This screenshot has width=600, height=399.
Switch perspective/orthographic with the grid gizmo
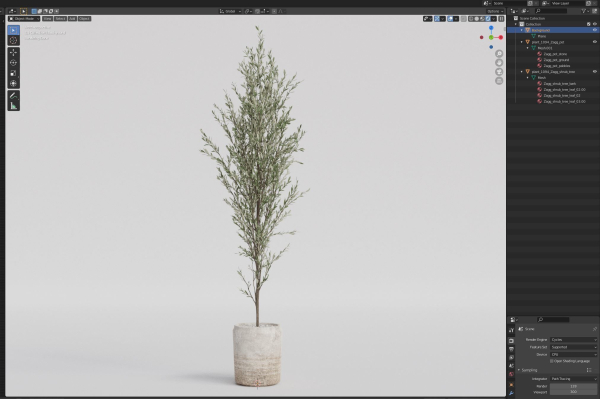[499, 81]
